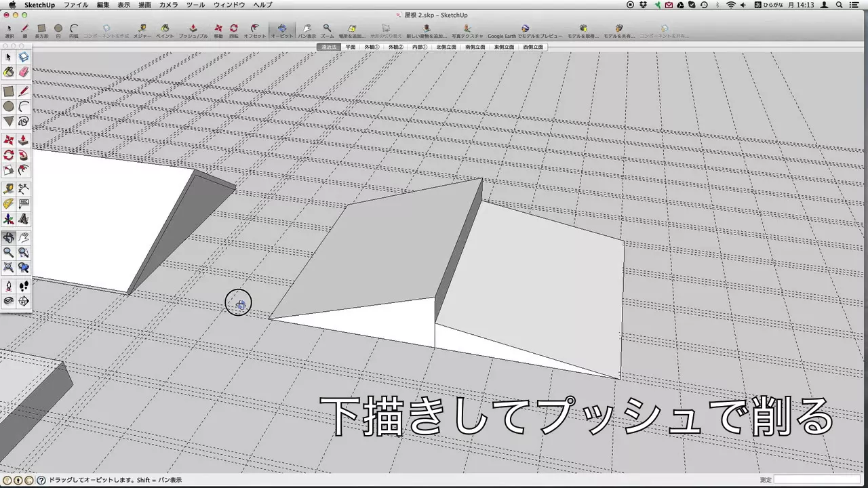The image size is (868, 488).
Task: Open Spotlight search in the menu bar
Action: tap(839, 5)
